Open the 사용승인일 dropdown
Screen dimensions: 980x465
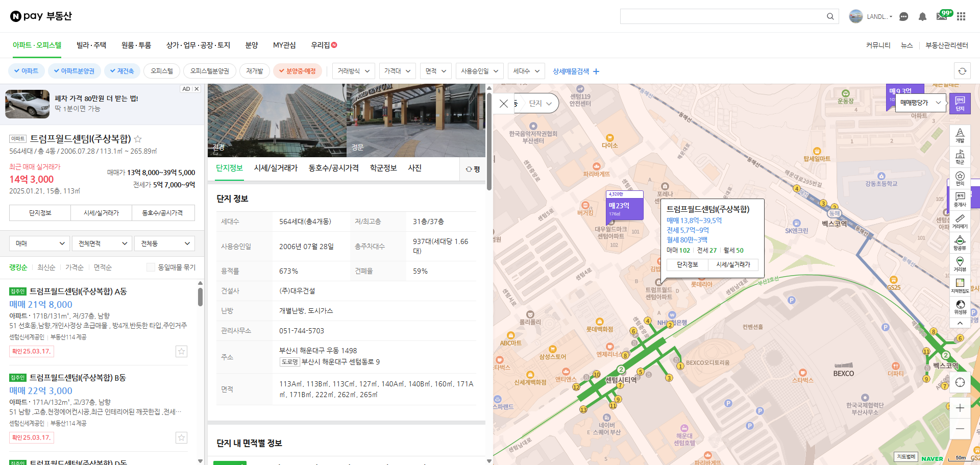[x=480, y=71]
